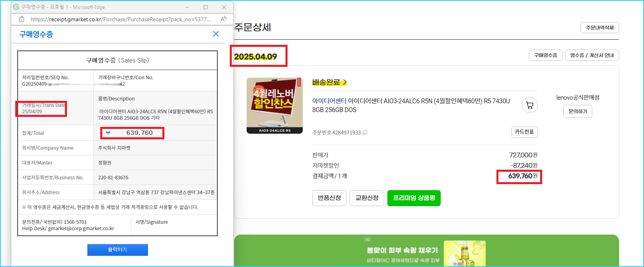This screenshot has height=267, width=644.
Task: Click the shopping cart icon beside product title
Action: [x=529, y=105]
